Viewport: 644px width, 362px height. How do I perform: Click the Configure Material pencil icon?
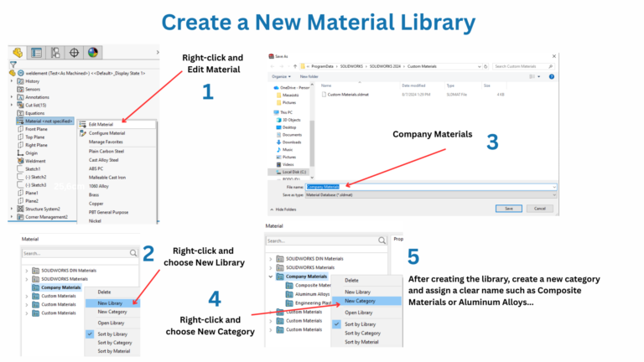click(x=82, y=133)
